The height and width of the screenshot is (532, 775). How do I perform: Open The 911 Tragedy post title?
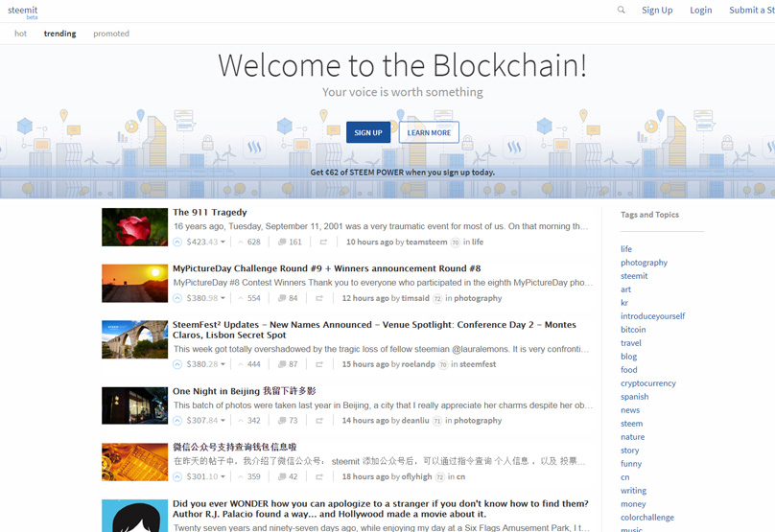point(209,213)
